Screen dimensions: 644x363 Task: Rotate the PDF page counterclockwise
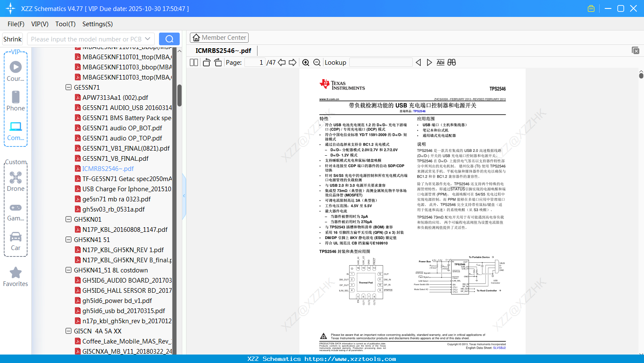(206, 63)
